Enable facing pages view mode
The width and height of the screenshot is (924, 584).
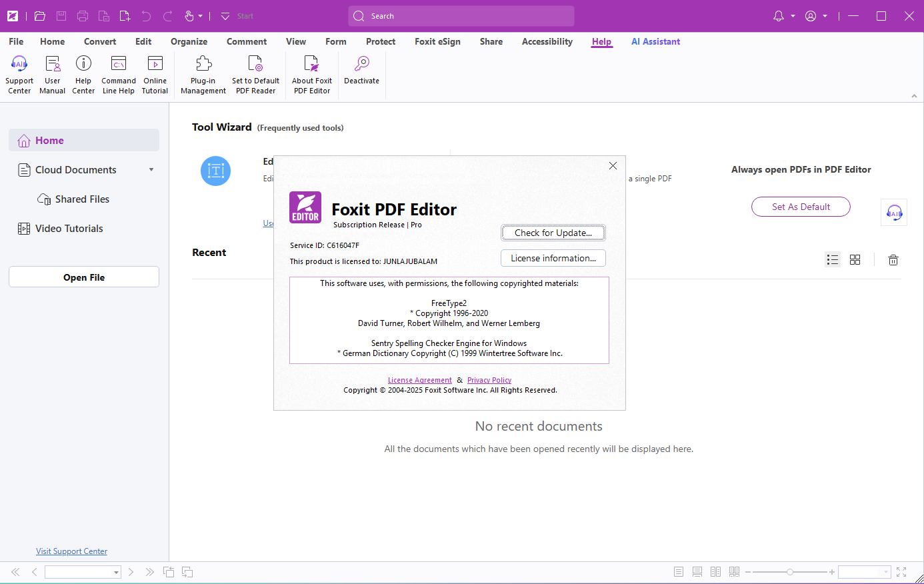(716, 572)
